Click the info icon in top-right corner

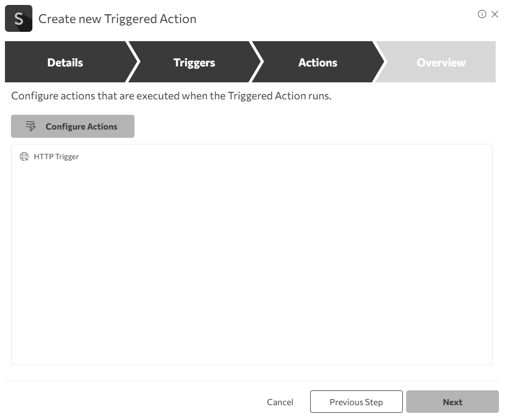point(482,14)
